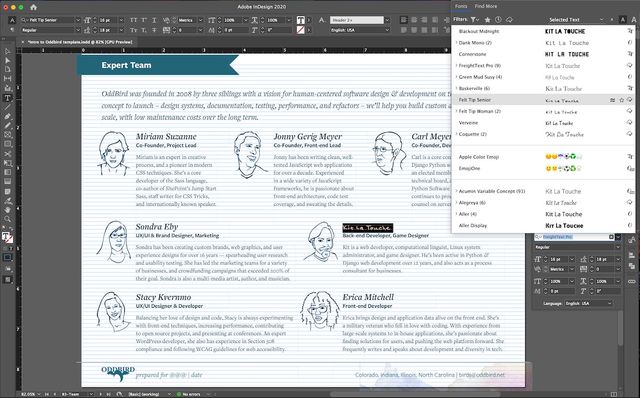This screenshot has height=398, width=640.
Task: Pick the Line tool
Action: coord(7,107)
